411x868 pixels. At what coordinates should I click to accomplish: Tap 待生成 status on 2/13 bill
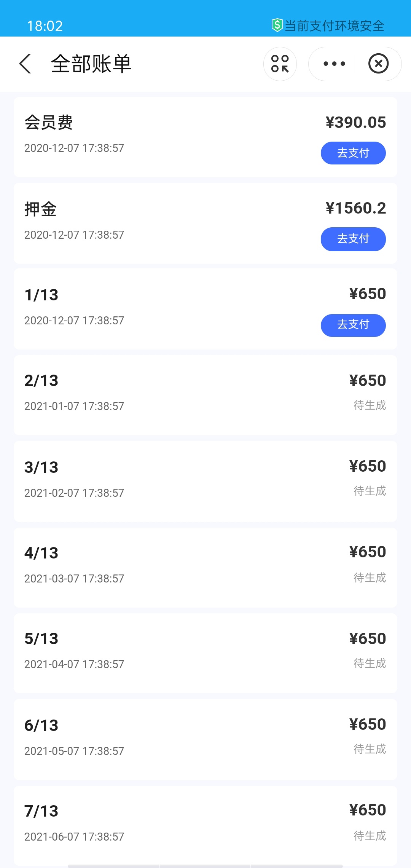370,405
